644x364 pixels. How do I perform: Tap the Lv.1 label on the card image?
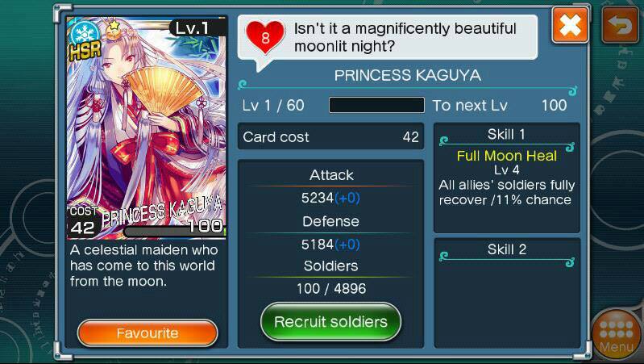(x=193, y=28)
